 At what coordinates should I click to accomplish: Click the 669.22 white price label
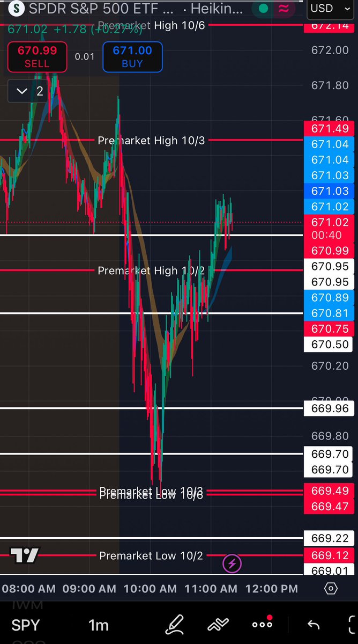click(x=329, y=538)
